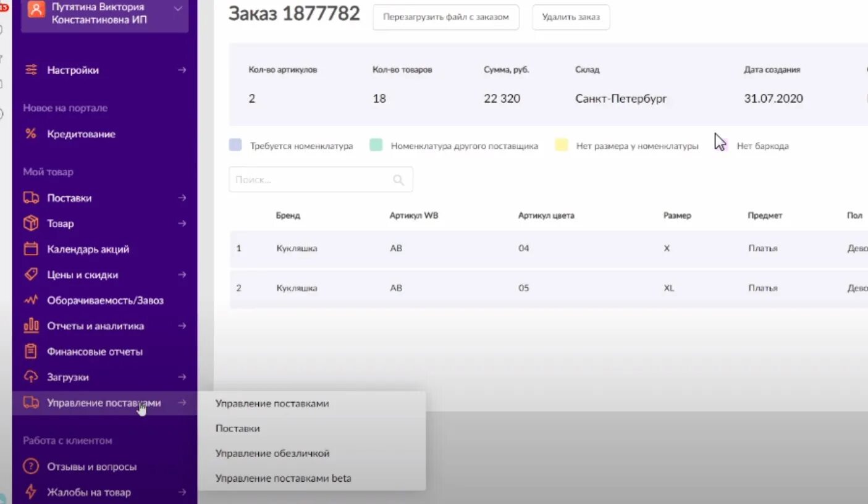The image size is (868, 504).
Task: Open Календарь акций in the sidebar
Action: tap(88, 250)
